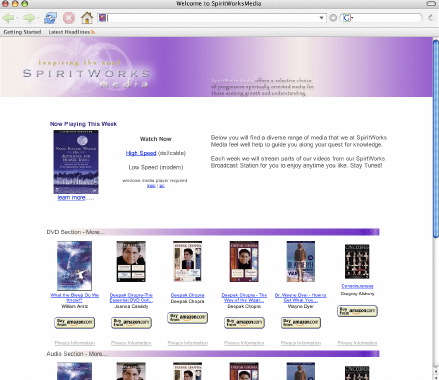Buy 'What the Bleep' from Amazon

click(x=74, y=323)
